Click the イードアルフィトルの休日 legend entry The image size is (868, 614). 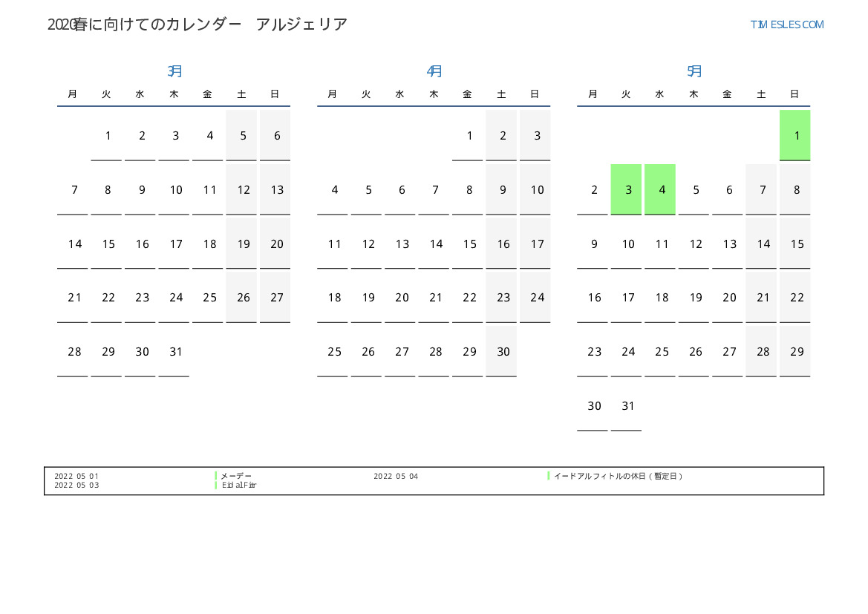618,476
